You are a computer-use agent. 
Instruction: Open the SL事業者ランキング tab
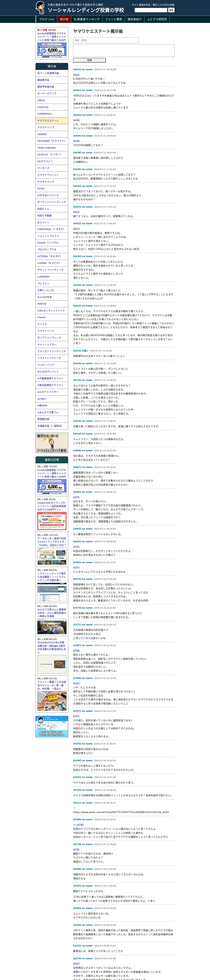click(x=87, y=19)
